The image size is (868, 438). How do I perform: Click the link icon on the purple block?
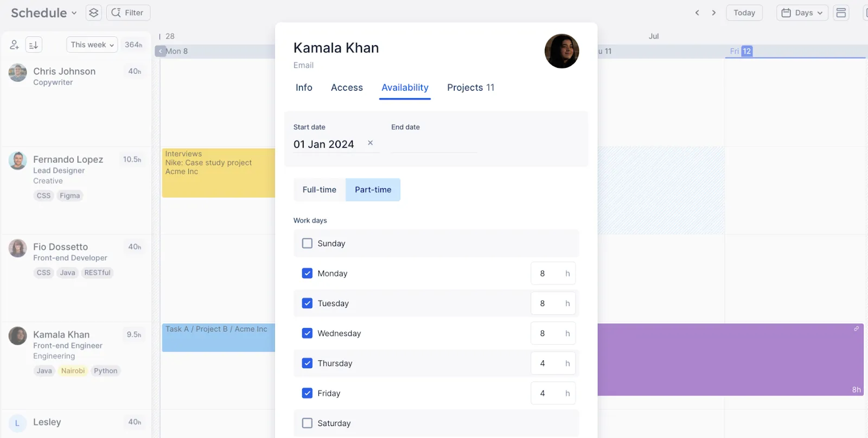tap(856, 329)
